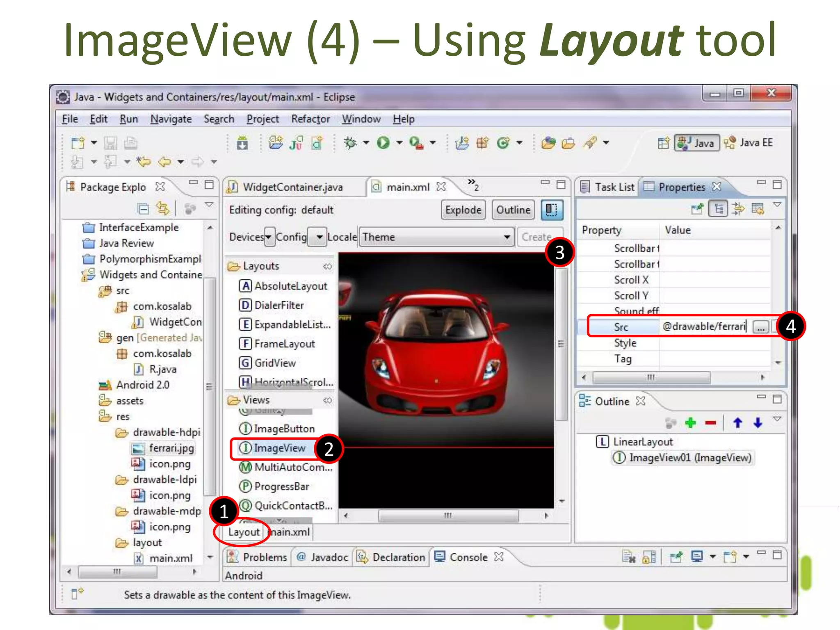Switch to Java perspective button

(x=697, y=143)
